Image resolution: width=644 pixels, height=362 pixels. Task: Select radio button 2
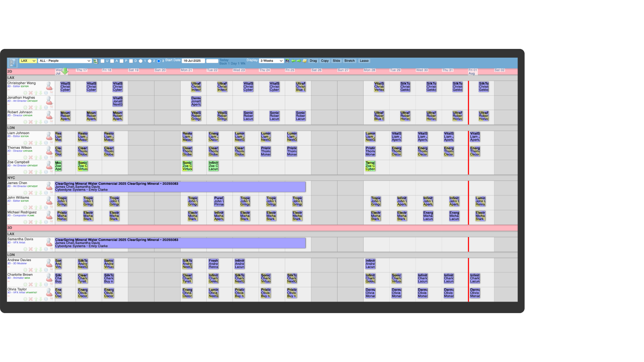click(x=150, y=61)
